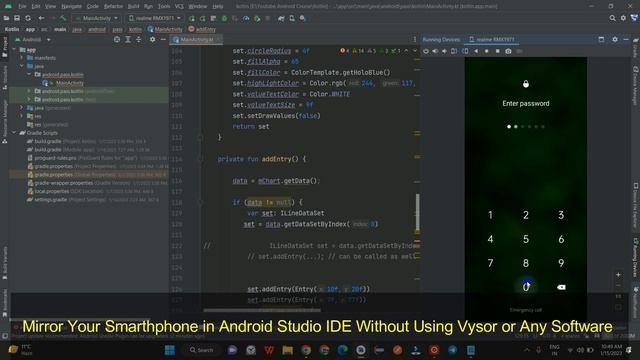Click the Running Devices window-mode icon
Image resolution: width=640 pixels, height=360 pixels.
click(x=601, y=40)
